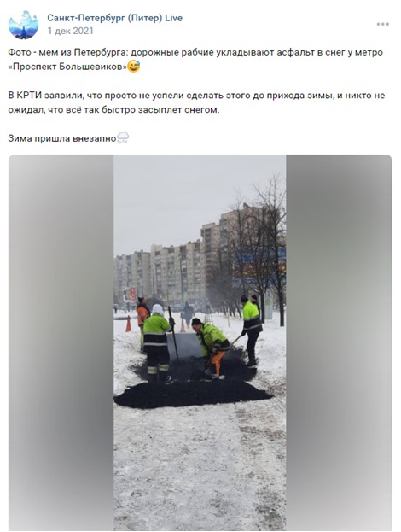Screen dimensions: 401x532
Task: Open the post via the 1 дек 2021 date
Action: [70, 32]
